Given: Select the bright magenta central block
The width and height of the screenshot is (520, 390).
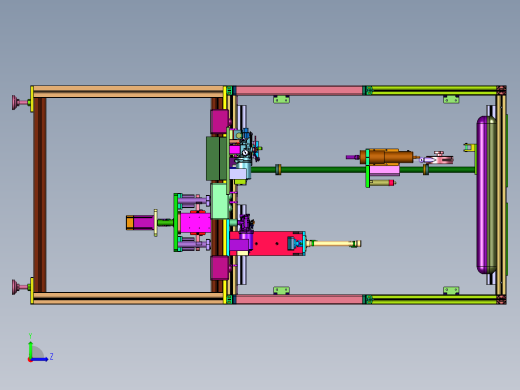Looking at the screenshot, I should tap(195, 223).
